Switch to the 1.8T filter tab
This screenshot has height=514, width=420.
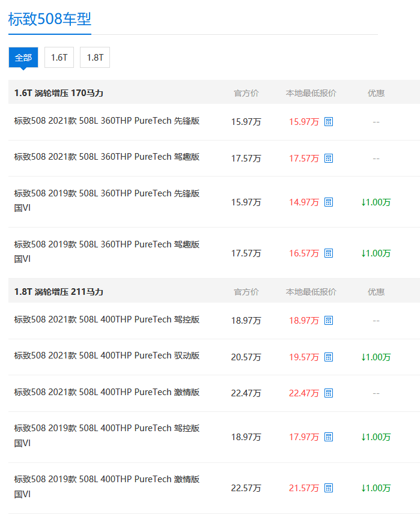click(95, 58)
